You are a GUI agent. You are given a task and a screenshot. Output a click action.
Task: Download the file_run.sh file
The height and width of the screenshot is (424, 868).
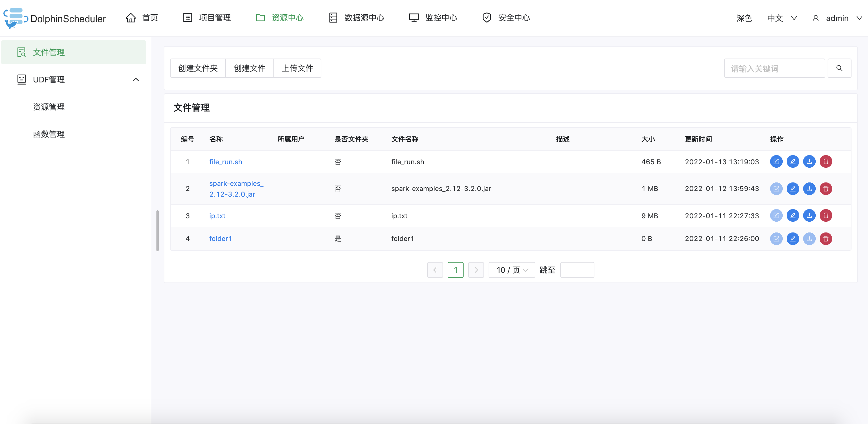click(809, 162)
